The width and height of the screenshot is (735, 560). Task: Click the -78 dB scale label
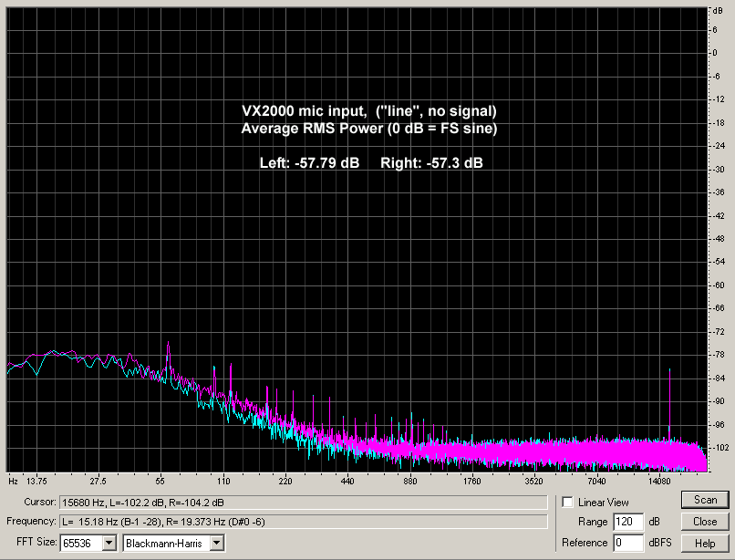click(718, 355)
